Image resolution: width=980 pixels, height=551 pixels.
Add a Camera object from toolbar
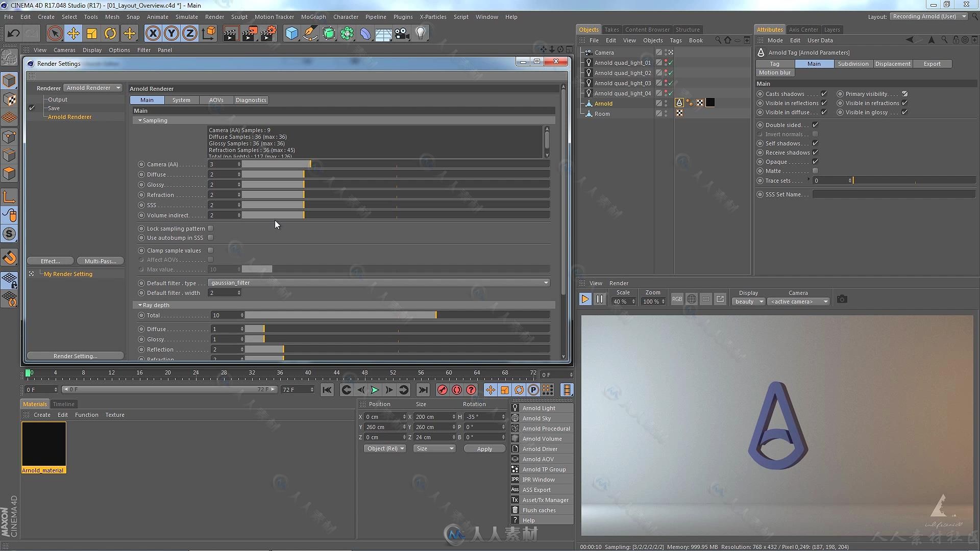pyautogui.click(x=402, y=34)
